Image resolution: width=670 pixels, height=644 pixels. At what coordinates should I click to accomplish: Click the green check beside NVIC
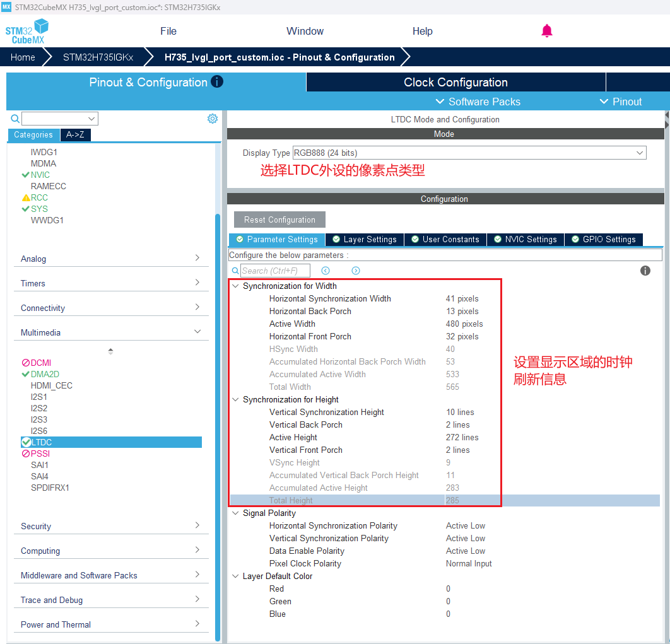(26, 175)
